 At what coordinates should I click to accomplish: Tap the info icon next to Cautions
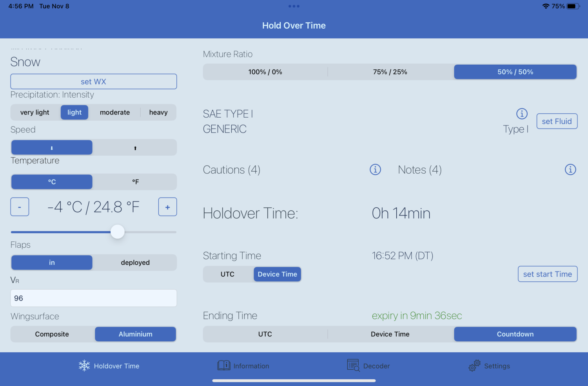(x=375, y=169)
